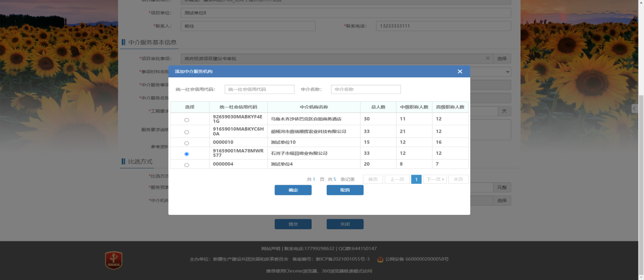
Task: Select radio for 乌鲁木齐沙依巴克区自如商务酒店
Action: pyautogui.click(x=187, y=120)
